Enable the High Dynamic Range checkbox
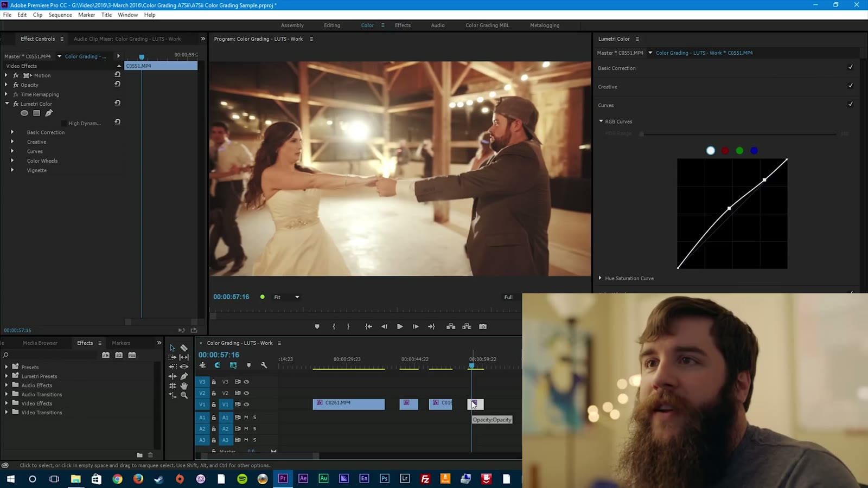868x488 pixels. 64,124
